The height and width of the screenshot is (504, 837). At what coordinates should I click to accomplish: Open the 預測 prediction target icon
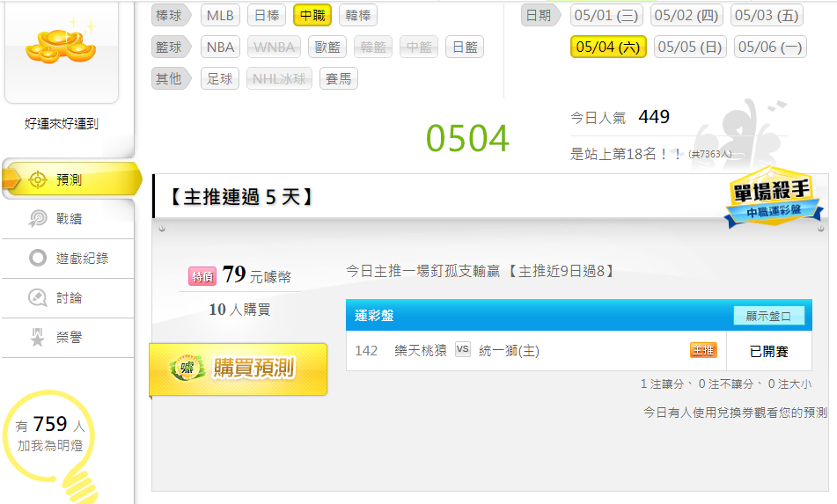pos(38,180)
